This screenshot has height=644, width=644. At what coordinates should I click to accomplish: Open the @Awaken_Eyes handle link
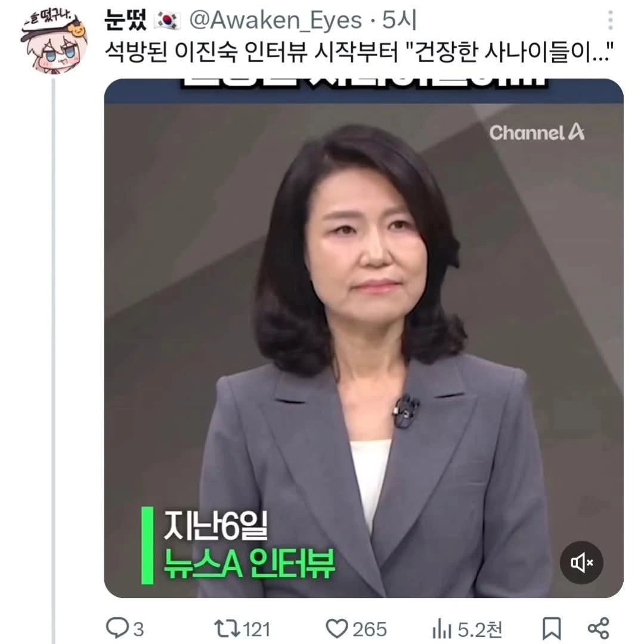coord(275,20)
